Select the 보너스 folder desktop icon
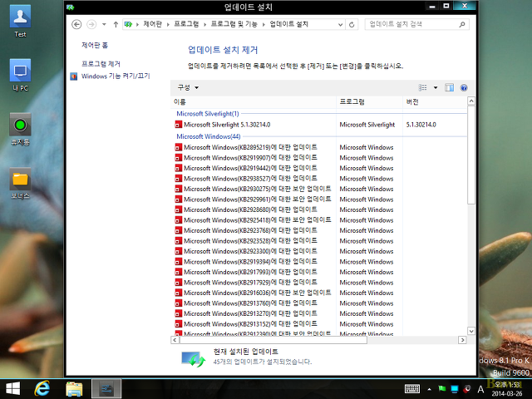Viewport: 532px width, 399px height. (20, 183)
